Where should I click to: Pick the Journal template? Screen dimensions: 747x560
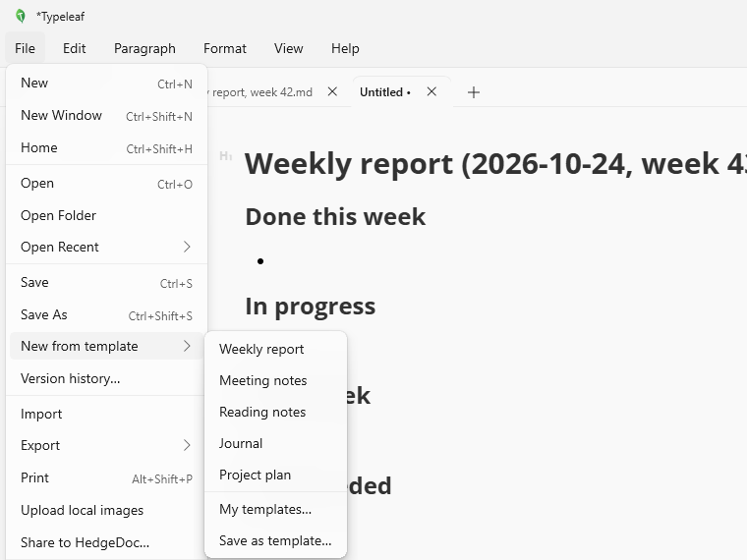pyautogui.click(x=275, y=443)
